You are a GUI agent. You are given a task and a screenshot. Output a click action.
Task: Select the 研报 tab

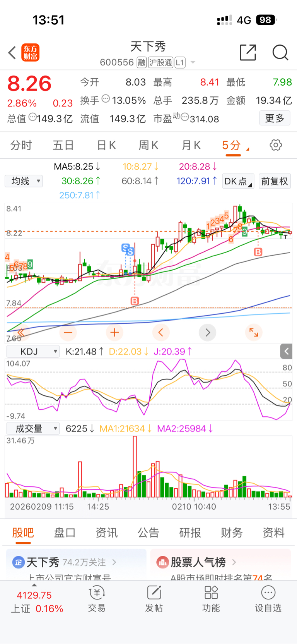coord(190,533)
